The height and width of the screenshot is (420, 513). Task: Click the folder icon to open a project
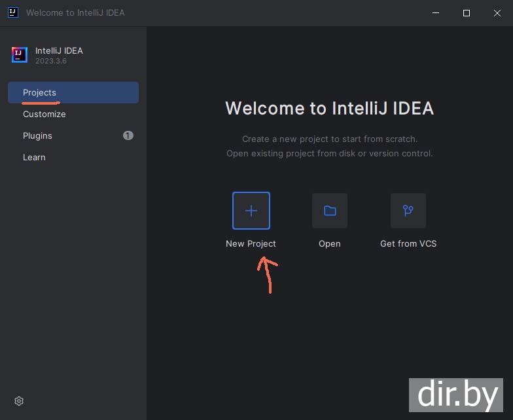(330, 211)
